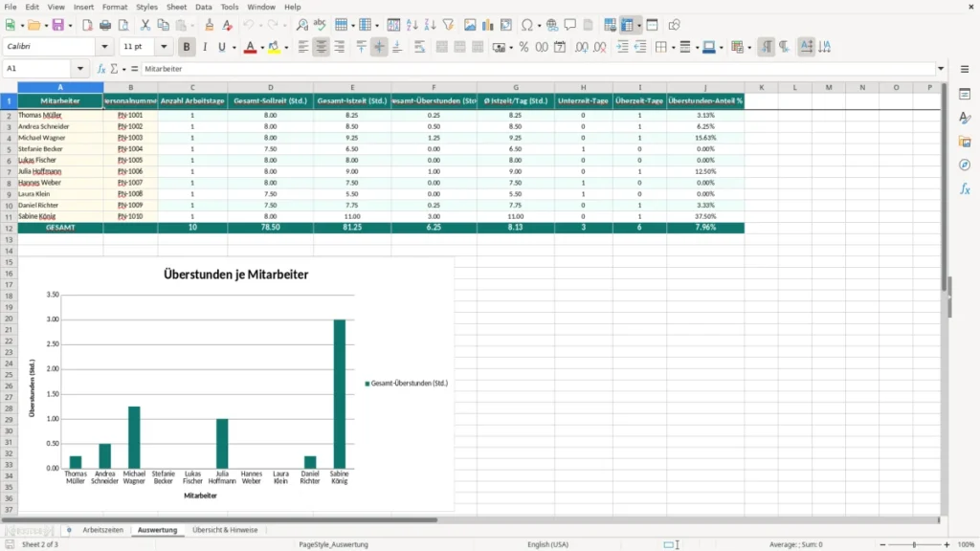Open conditional formatting dropdown arrow

pos(748,48)
